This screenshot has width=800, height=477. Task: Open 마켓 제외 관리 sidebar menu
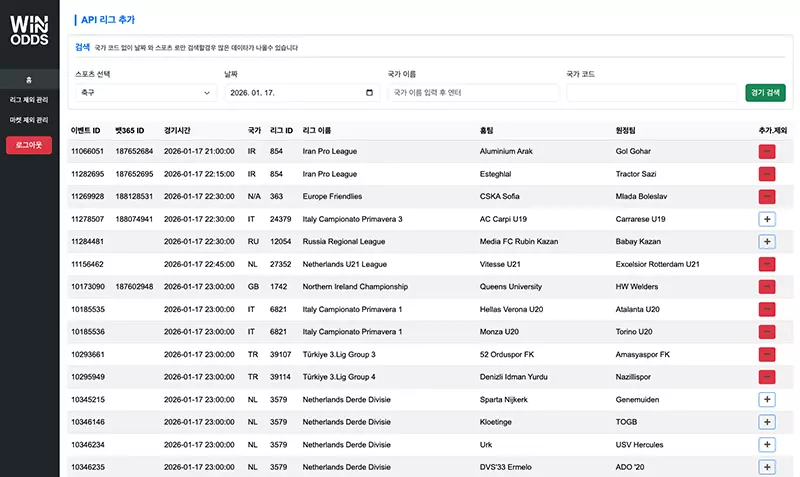point(29,120)
